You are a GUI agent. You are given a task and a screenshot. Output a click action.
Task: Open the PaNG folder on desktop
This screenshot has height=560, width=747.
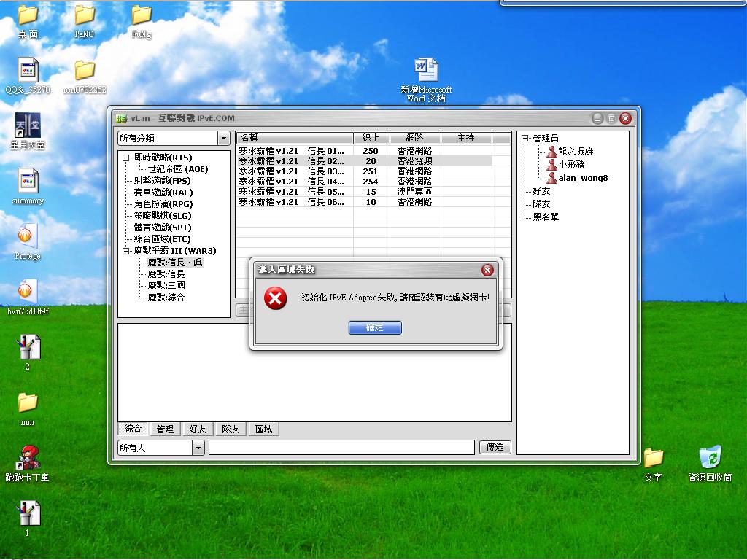pos(85,15)
